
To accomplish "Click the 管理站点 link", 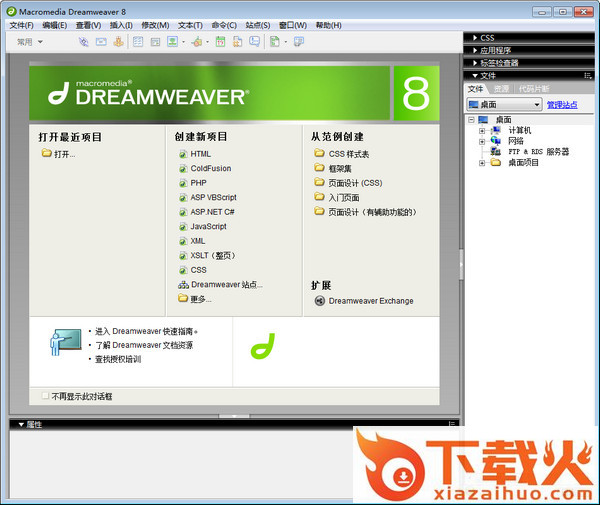I will point(562,105).
